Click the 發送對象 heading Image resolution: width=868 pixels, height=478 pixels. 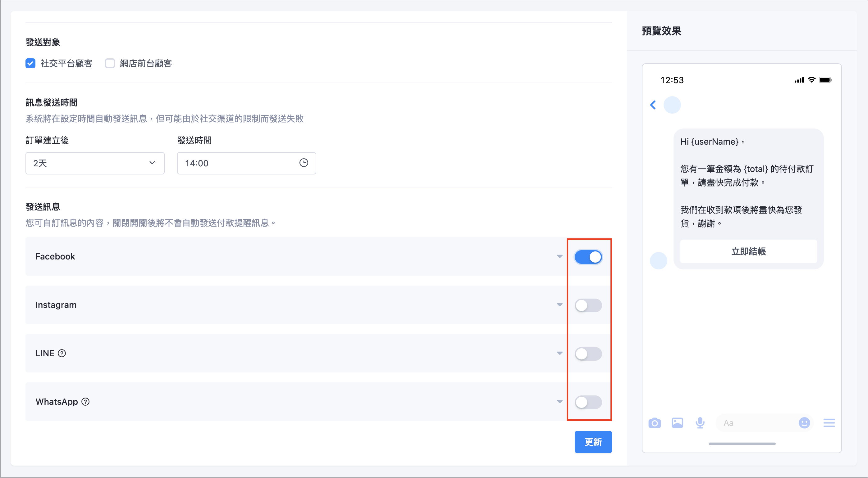tap(43, 43)
